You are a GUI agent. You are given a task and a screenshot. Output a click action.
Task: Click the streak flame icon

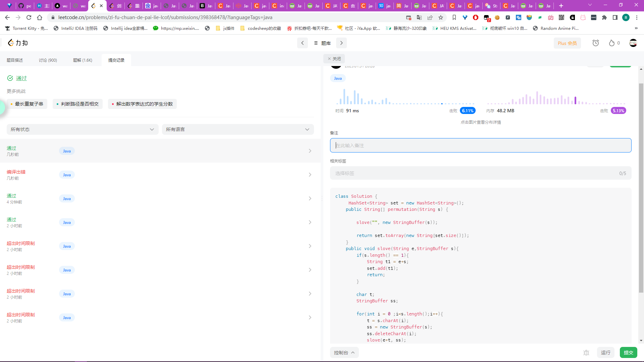pos(612,43)
